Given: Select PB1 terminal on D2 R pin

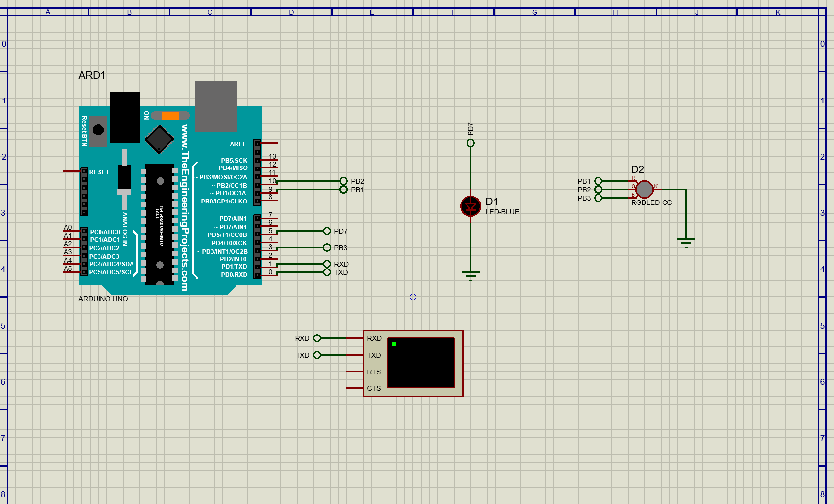Looking at the screenshot, I should pos(598,181).
